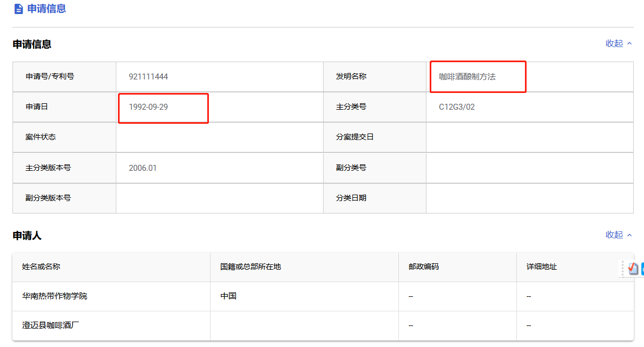Click main classification number C12G3/02

point(457,107)
